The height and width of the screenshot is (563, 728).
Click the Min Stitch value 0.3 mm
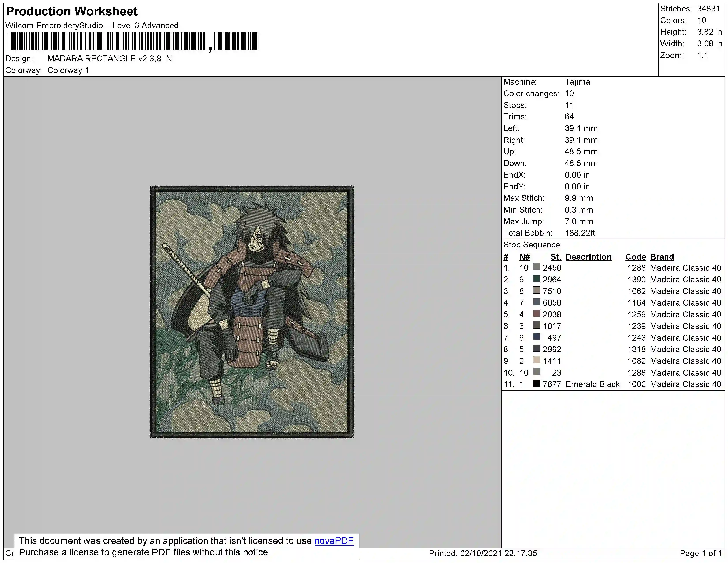coord(579,210)
